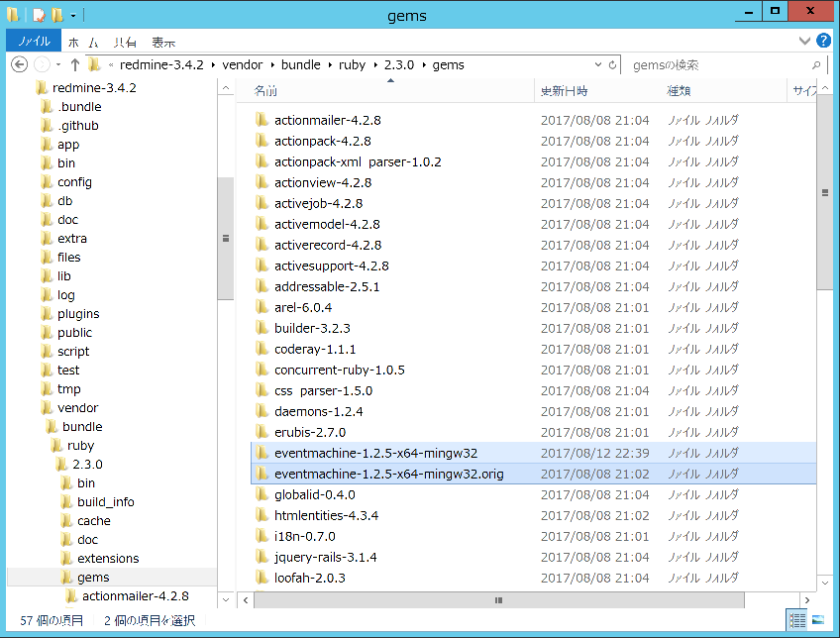Image resolution: width=840 pixels, height=638 pixels.
Task: Select the i18n-0.7.0 folder name
Action: (x=305, y=536)
